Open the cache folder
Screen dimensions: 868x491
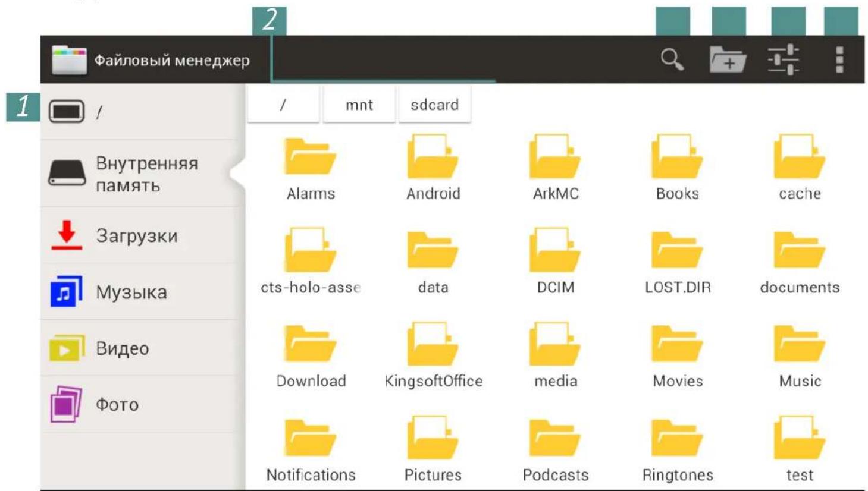pos(800,169)
